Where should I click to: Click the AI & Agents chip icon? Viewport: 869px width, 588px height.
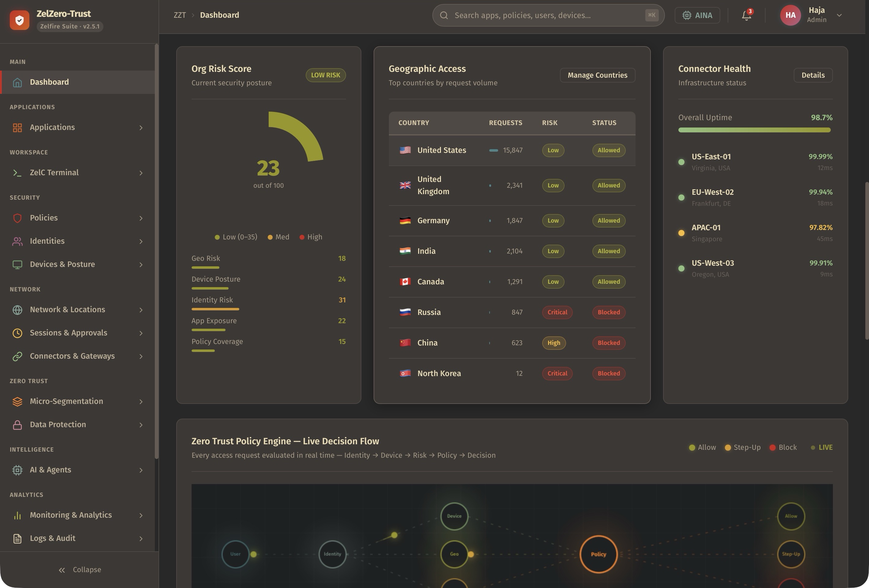[x=17, y=470]
